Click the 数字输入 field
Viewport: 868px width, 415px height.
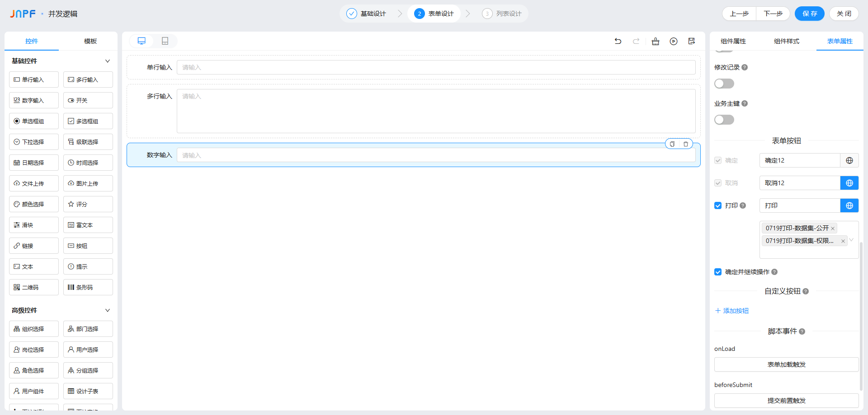point(436,155)
